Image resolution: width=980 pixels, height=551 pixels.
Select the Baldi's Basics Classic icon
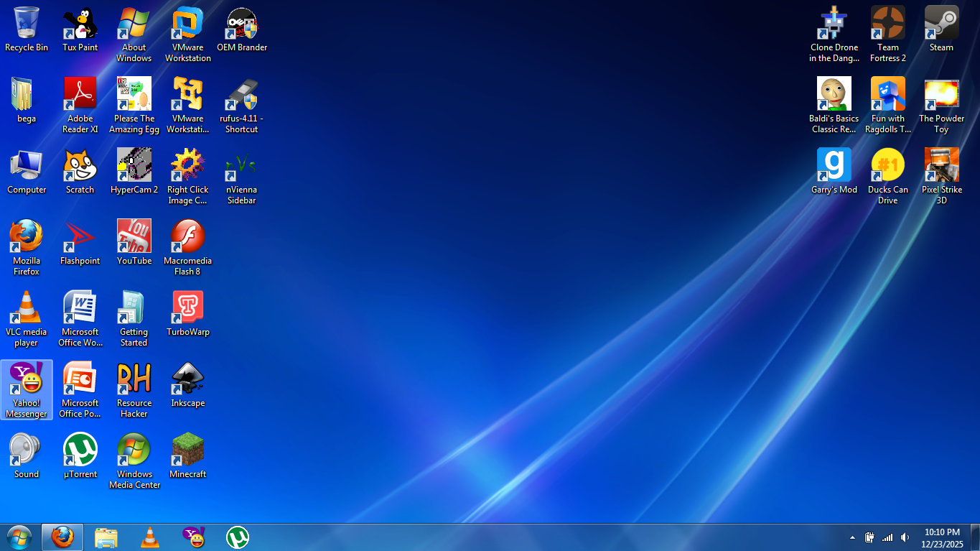834,96
